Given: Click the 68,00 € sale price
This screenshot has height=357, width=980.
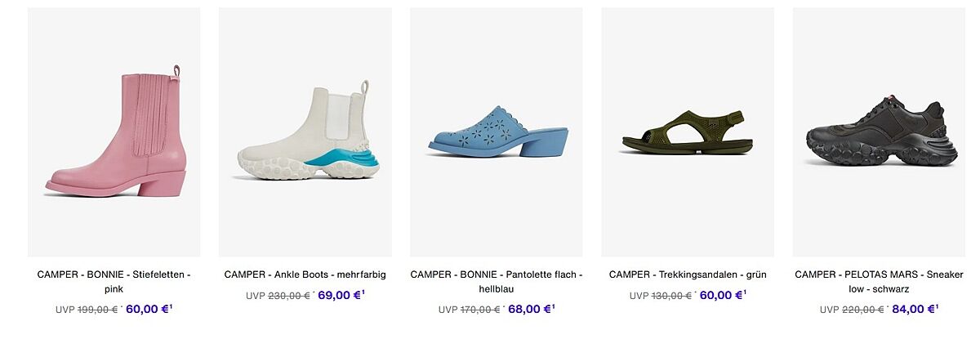Looking at the screenshot, I should 529,309.
